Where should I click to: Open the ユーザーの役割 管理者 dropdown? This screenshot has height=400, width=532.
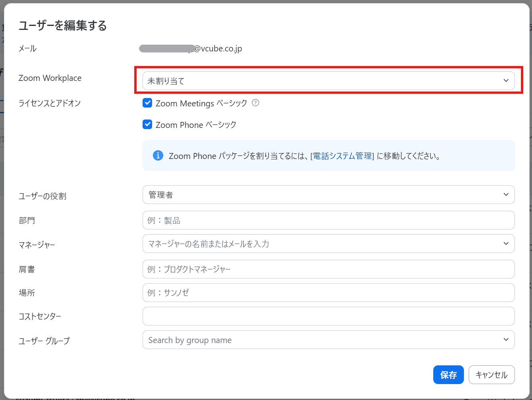(329, 195)
